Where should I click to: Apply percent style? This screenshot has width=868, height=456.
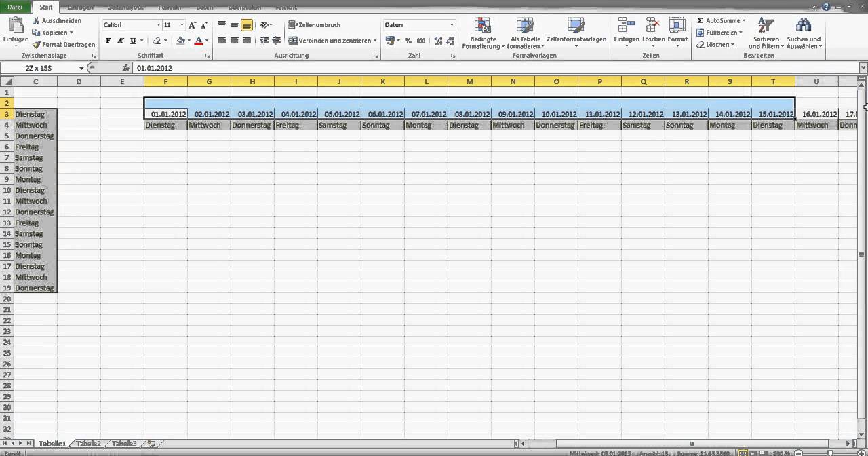(408, 41)
